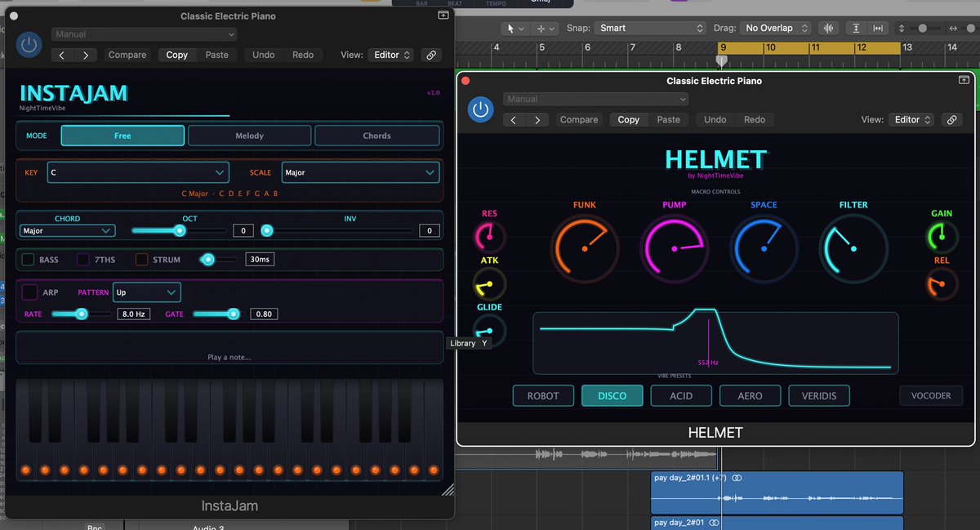Viewport: 980px width, 530px height.
Task: Toggle horizontal auto zoom icon
Action: pyautogui.click(x=879, y=28)
